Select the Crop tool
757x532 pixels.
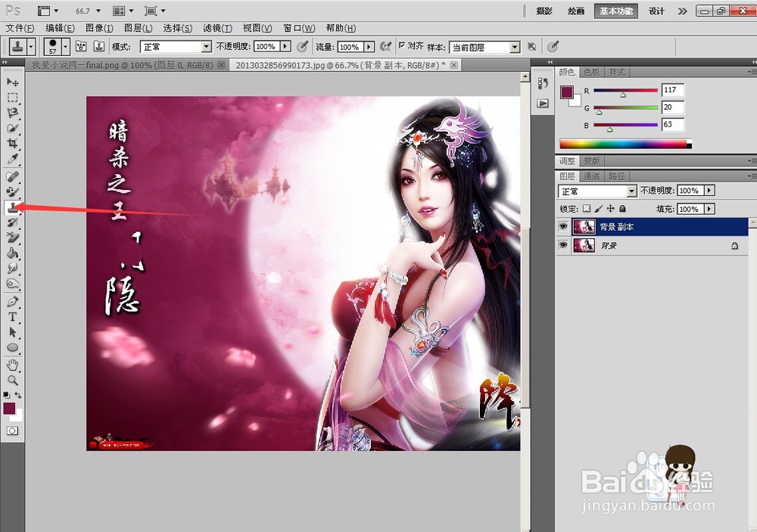[13, 143]
